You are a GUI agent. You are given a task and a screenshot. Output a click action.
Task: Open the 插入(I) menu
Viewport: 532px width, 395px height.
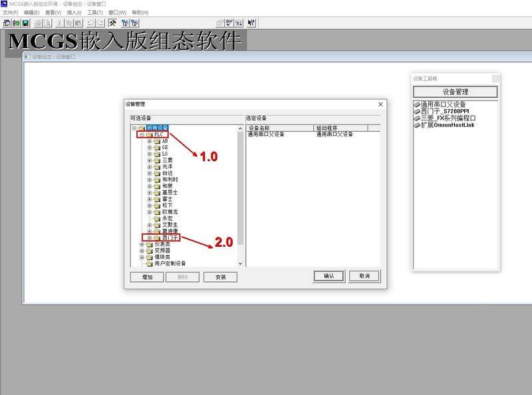coord(74,12)
